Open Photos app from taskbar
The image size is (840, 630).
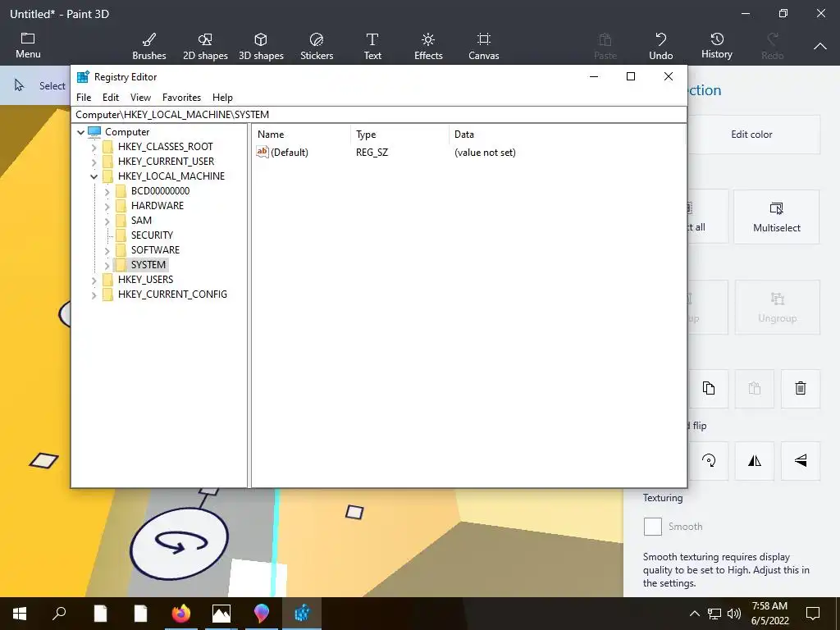[221, 614]
